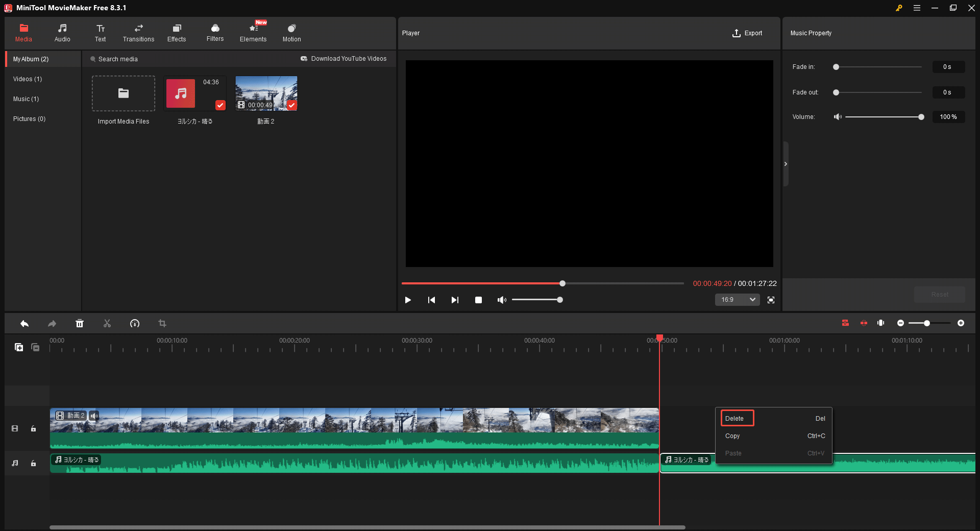The image size is (980, 531).
Task: Undo the last action
Action: [x=24, y=323]
